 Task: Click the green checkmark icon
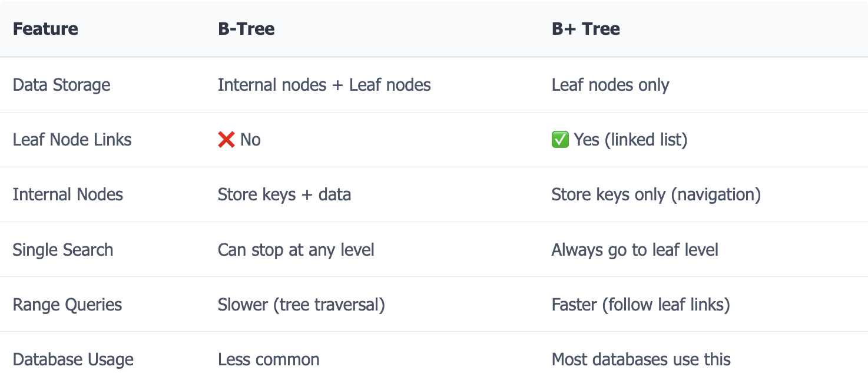click(560, 140)
